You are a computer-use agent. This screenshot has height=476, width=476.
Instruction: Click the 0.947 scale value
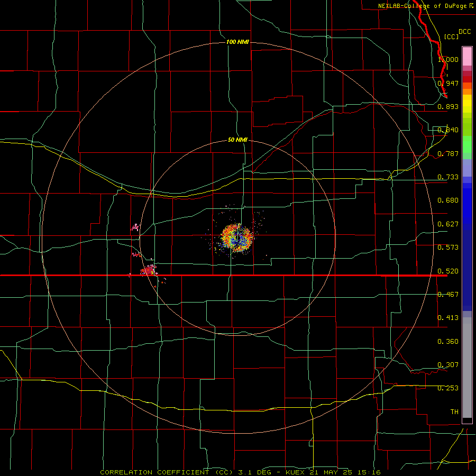[448, 83]
